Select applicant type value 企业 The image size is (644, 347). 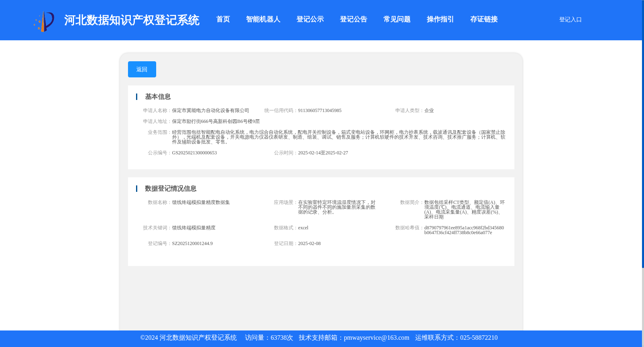(x=429, y=110)
